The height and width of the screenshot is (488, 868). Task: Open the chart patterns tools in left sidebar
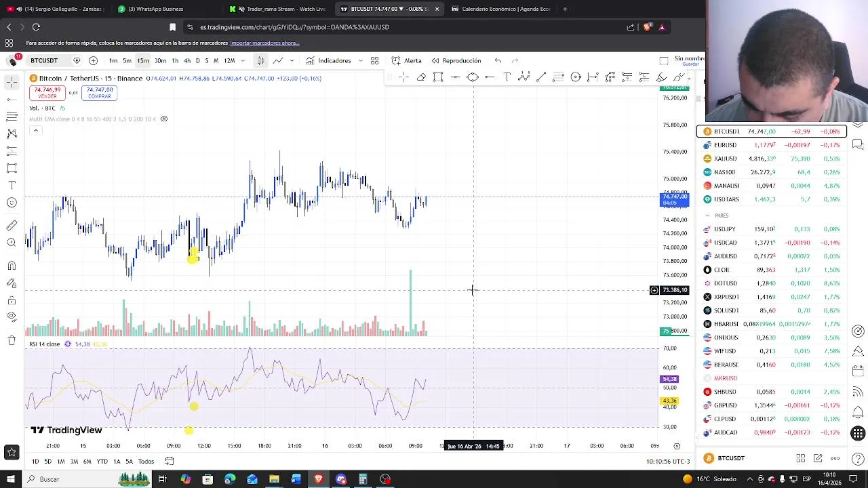coord(12,134)
